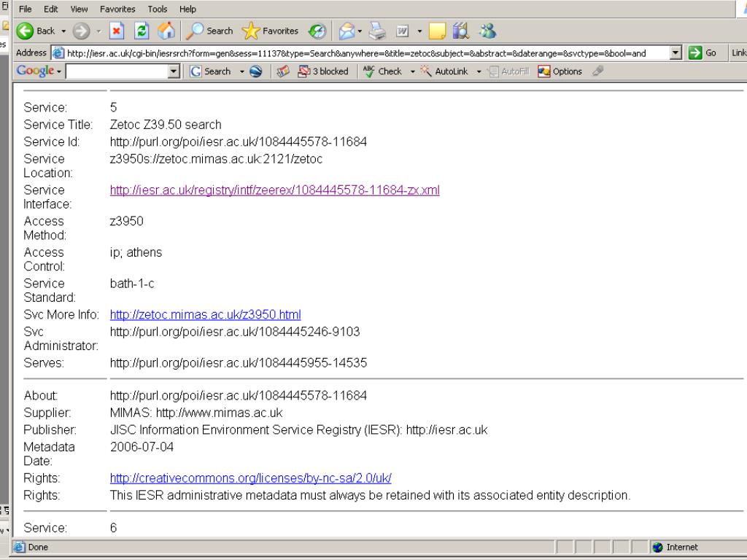Open the Back history dropdown arrow

[63, 31]
